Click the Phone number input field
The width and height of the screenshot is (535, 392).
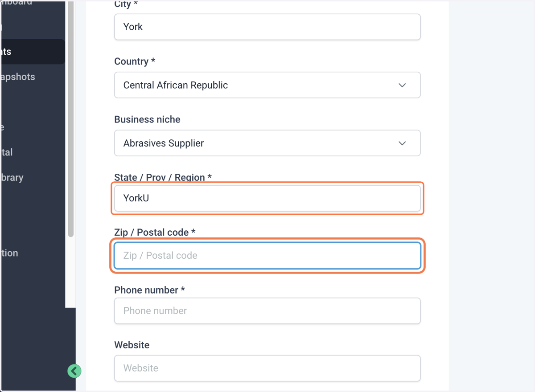(267, 311)
